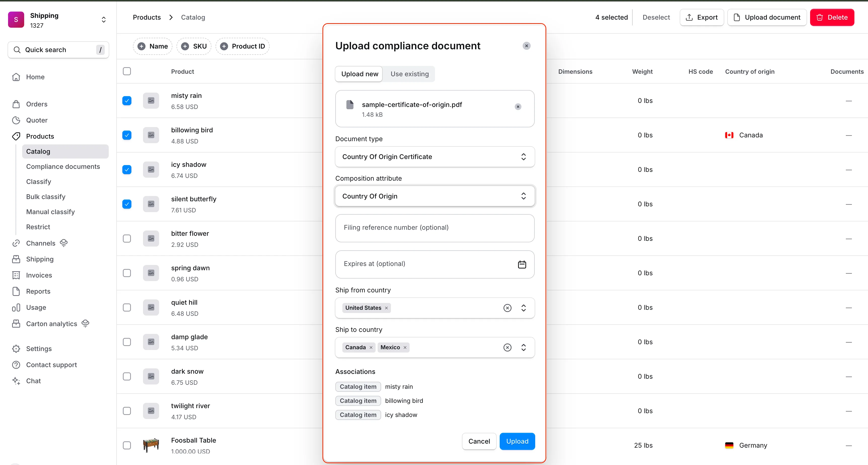Click the Filing reference number field
This screenshot has width=868, height=465.
tap(435, 228)
